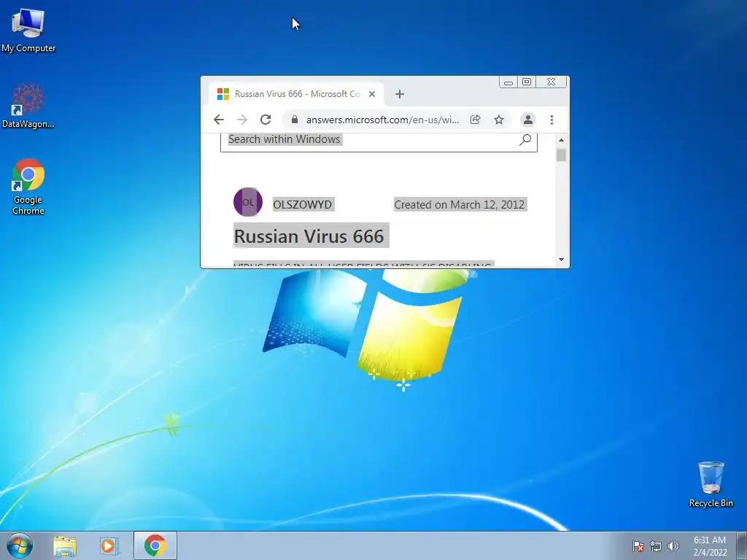Open network status tray icon
The width and height of the screenshot is (747, 560).
[656, 546]
